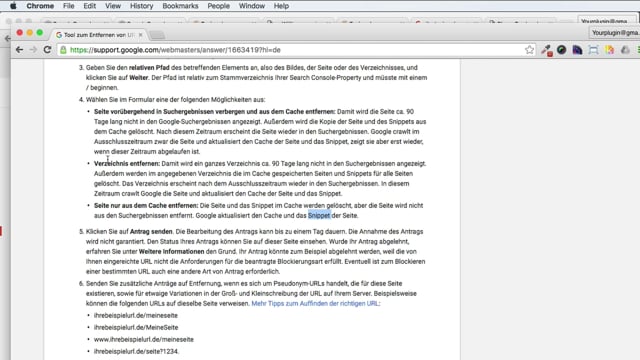Click example URL 'ihrebeispielurl.de/meineseite'
Viewport: 640px width, 360px height.
[136, 316]
